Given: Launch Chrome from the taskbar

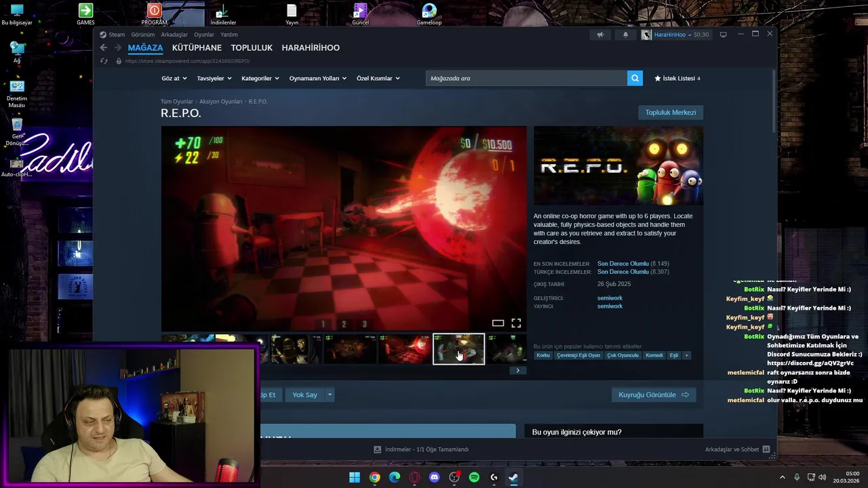Looking at the screenshot, I should click(374, 477).
